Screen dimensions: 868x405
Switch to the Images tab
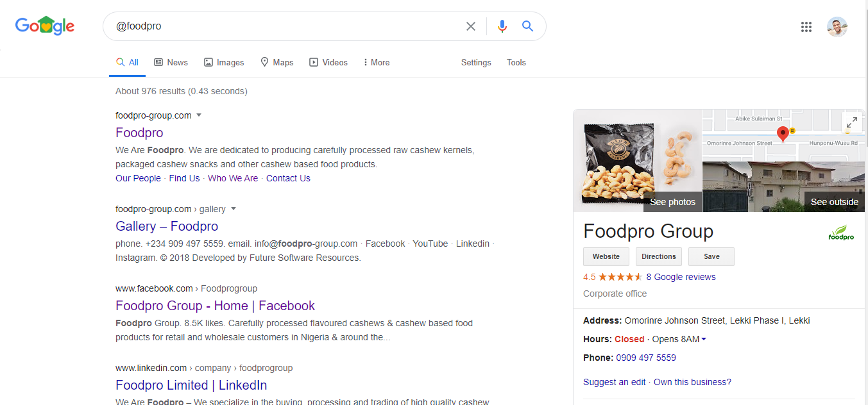coord(224,62)
